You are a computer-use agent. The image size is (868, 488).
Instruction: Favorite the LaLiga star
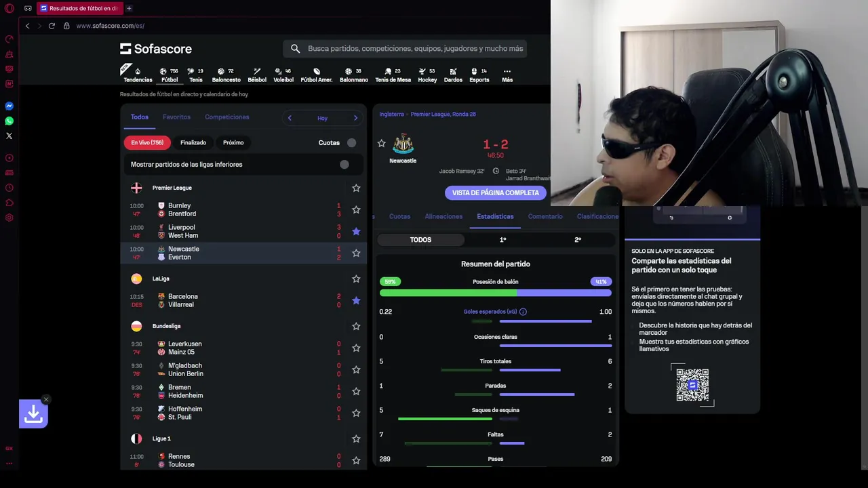point(356,279)
